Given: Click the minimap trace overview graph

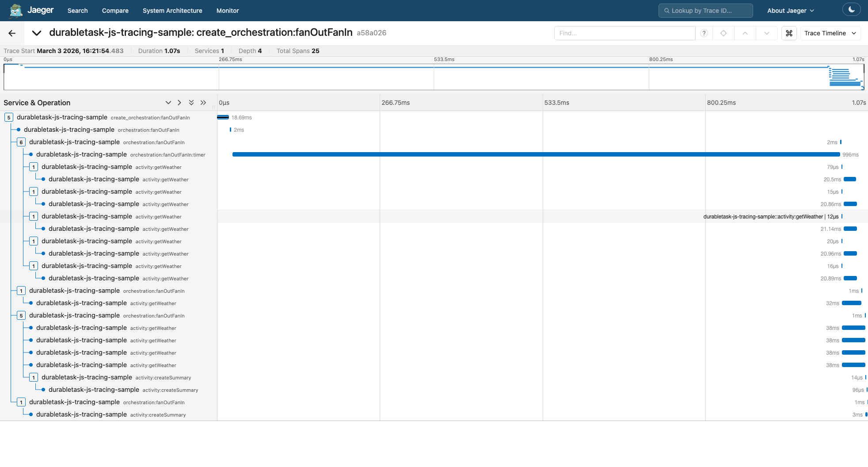Looking at the screenshot, I should coord(434,77).
